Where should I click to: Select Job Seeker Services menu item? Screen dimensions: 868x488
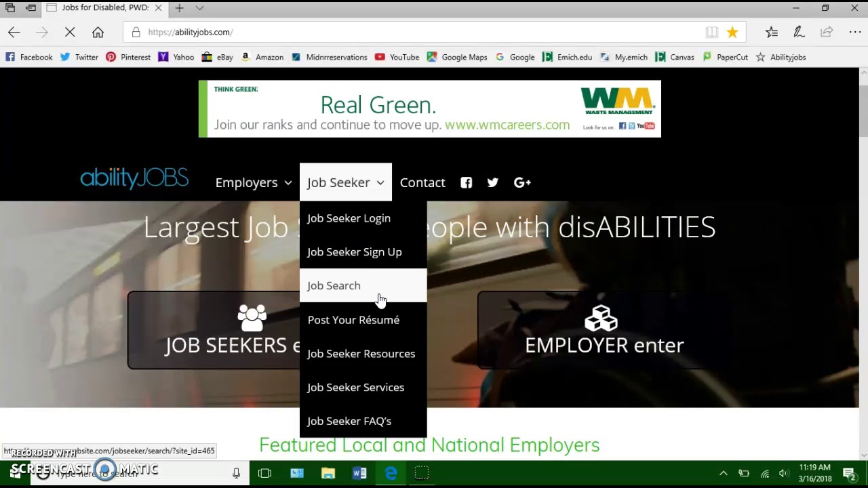[x=363, y=388]
